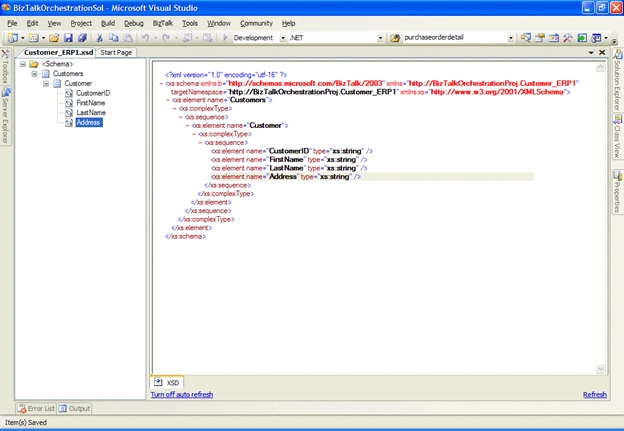Open the toolbar options overflow arrow
This screenshot has height=431, width=624.
coord(614,39)
